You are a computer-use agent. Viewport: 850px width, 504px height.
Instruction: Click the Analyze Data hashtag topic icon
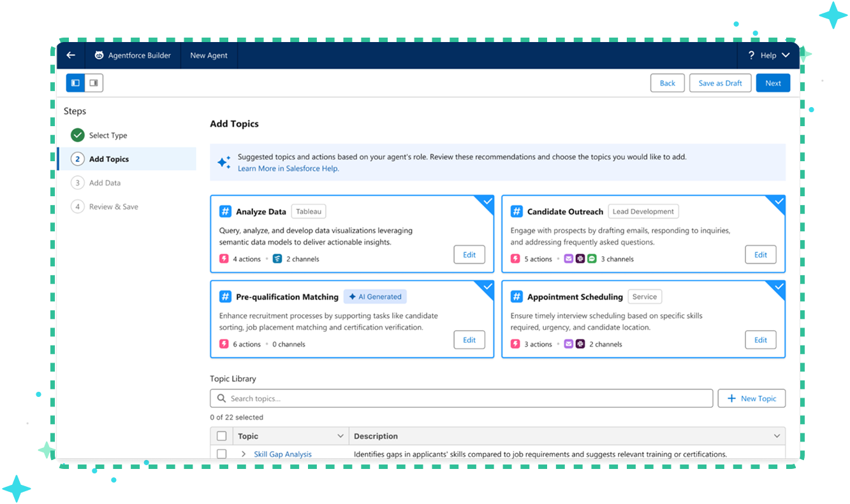[225, 212]
